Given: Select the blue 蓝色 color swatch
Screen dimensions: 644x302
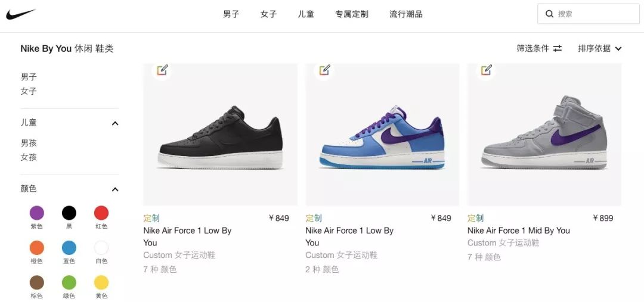Looking at the screenshot, I should (x=69, y=248).
